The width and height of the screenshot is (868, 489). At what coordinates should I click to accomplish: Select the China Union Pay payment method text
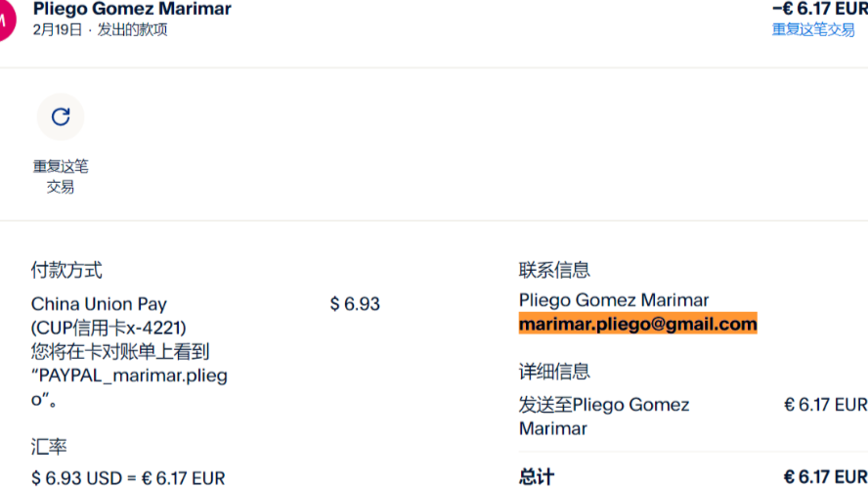tap(99, 304)
